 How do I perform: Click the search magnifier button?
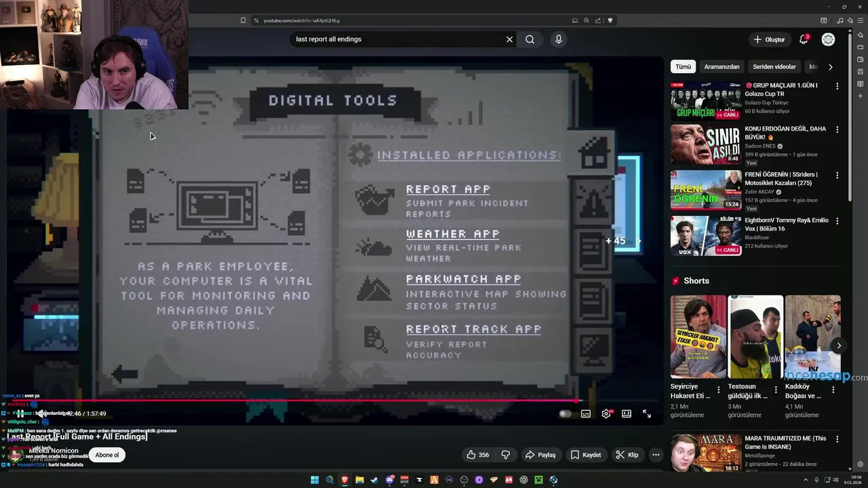530,39
